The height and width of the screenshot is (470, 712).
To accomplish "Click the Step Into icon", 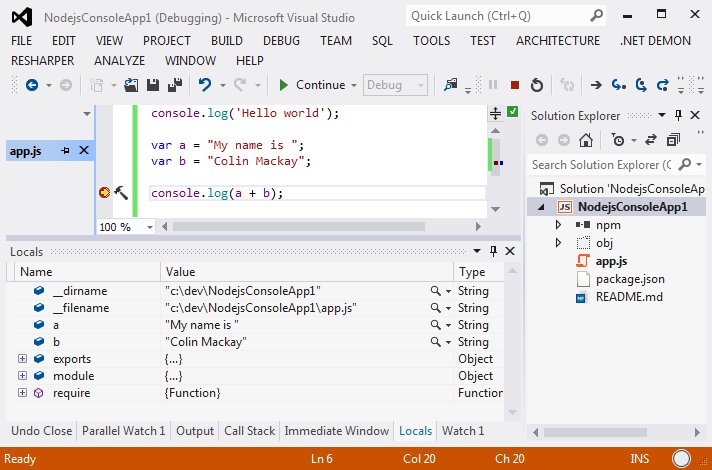I will tap(618, 85).
